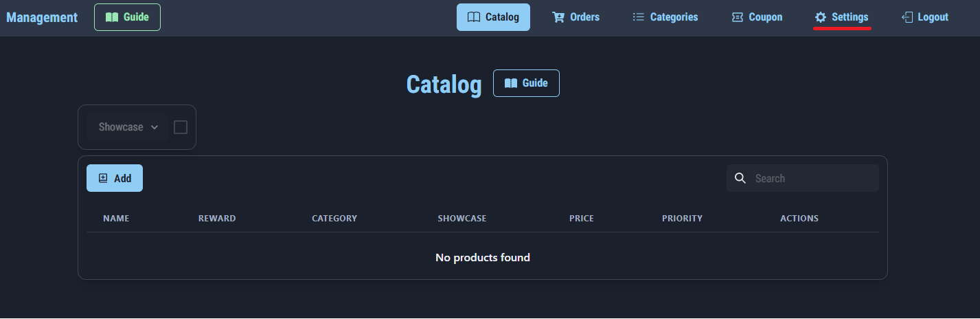Image resolution: width=980 pixels, height=319 pixels.
Task: Click the Coupon ticket icon
Action: coord(738,17)
